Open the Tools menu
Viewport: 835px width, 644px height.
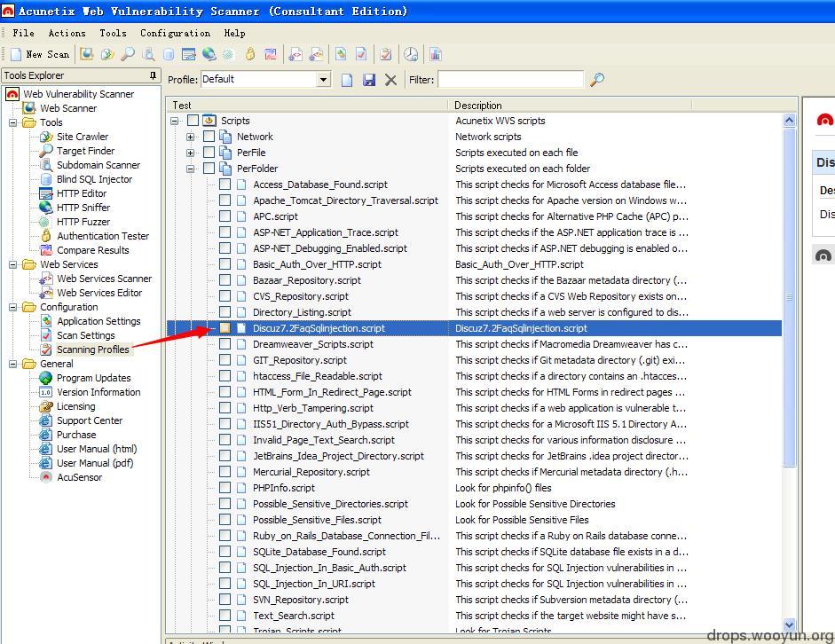pos(113,33)
